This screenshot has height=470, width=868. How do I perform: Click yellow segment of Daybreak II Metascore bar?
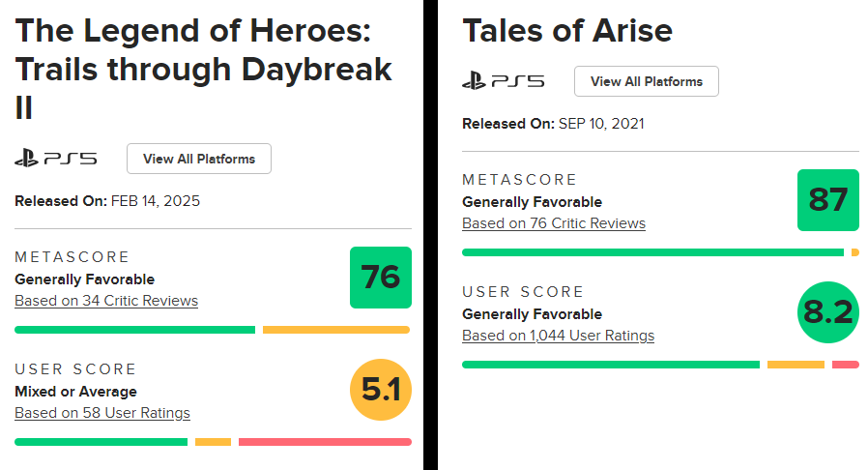click(x=335, y=330)
